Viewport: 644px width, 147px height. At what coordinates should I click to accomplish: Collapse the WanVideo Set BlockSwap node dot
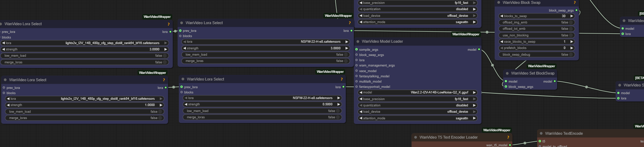coord(507,73)
